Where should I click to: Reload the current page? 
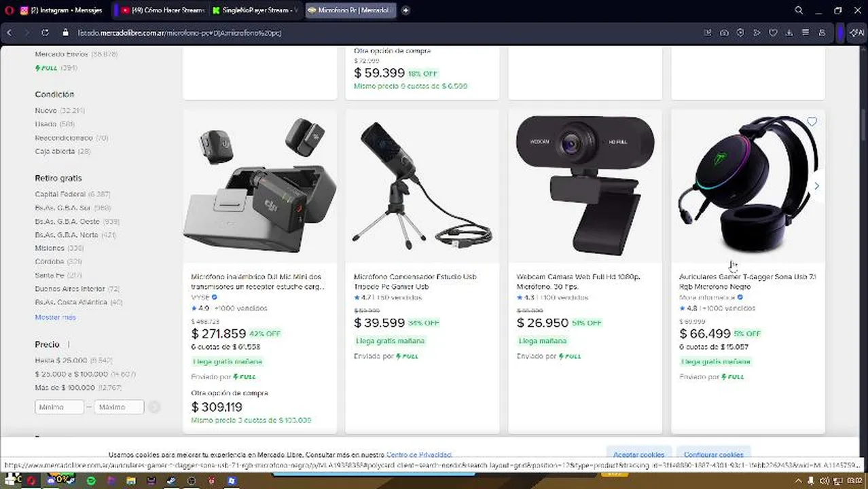pyautogui.click(x=45, y=33)
